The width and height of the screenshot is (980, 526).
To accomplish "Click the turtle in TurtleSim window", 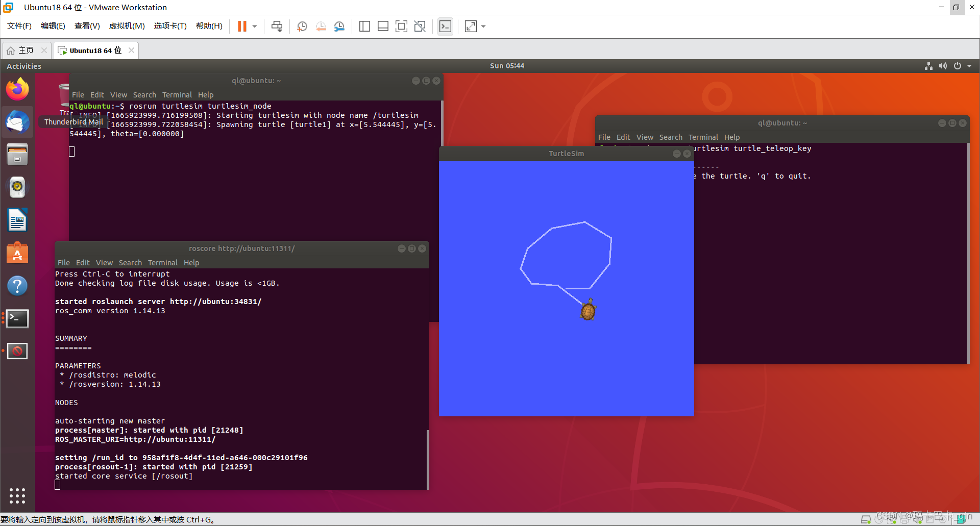I will pyautogui.click(x=588, y=310).
